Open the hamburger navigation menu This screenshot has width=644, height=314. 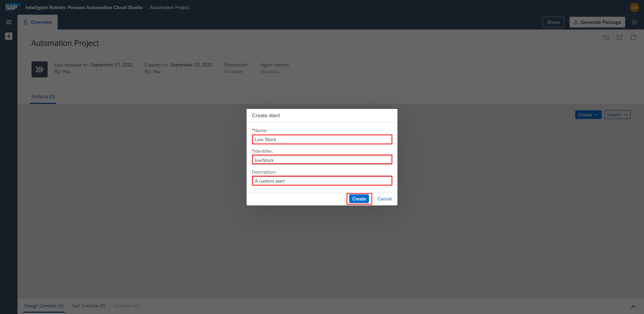pos(9,22)
